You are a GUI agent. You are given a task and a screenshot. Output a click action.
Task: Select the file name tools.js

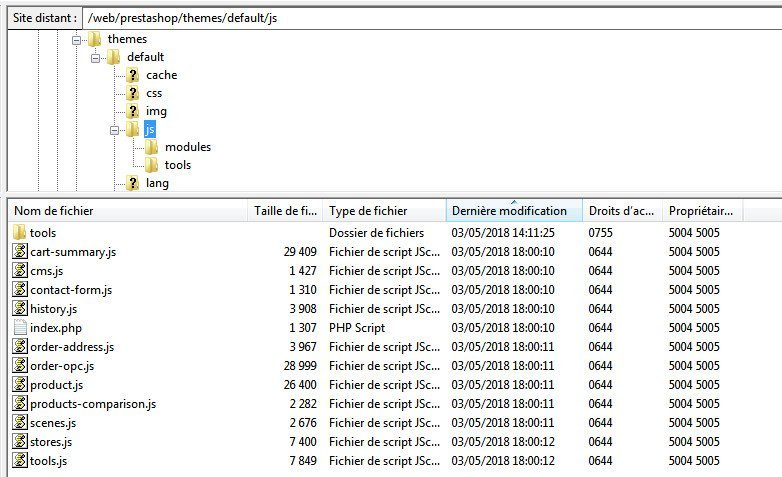click(x=48, y=461)
